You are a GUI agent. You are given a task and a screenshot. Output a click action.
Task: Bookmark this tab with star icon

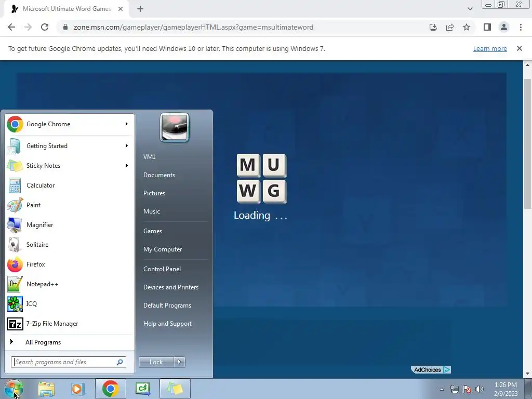point(467,27)
